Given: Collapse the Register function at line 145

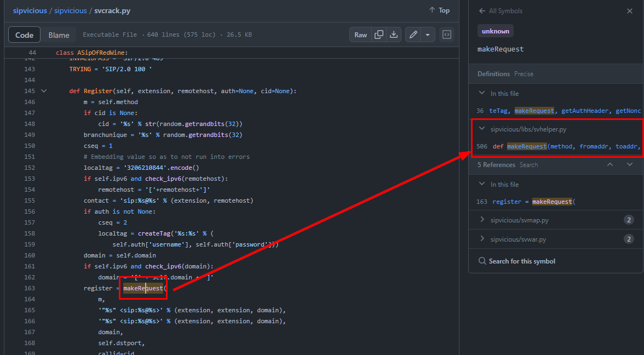Looking at the screenshot, I should coord(44,91).
